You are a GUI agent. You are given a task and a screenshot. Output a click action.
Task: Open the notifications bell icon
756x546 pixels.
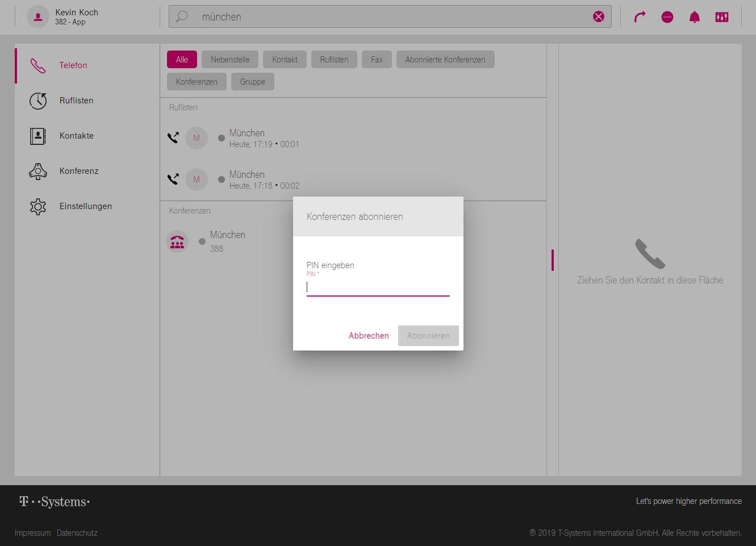coord(694,17)
